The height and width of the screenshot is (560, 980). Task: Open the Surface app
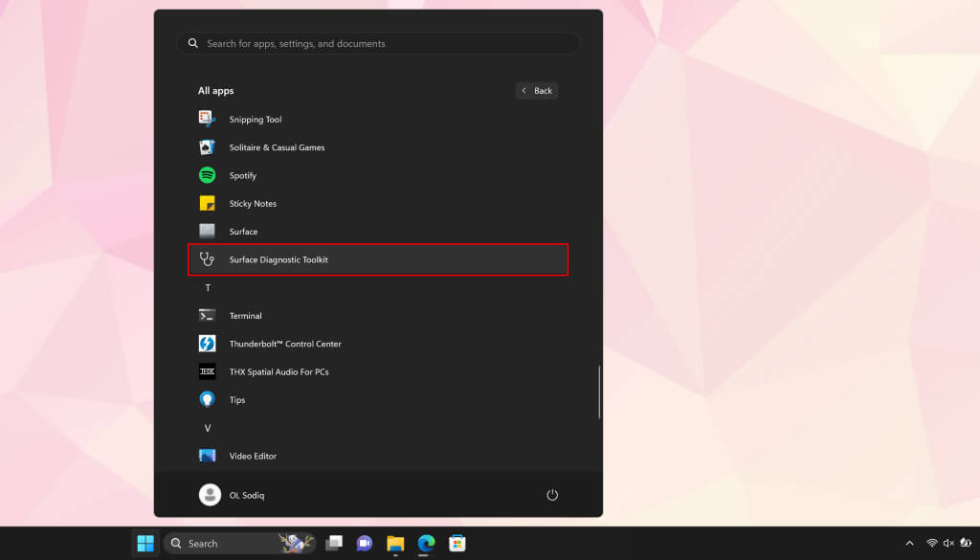242,232
